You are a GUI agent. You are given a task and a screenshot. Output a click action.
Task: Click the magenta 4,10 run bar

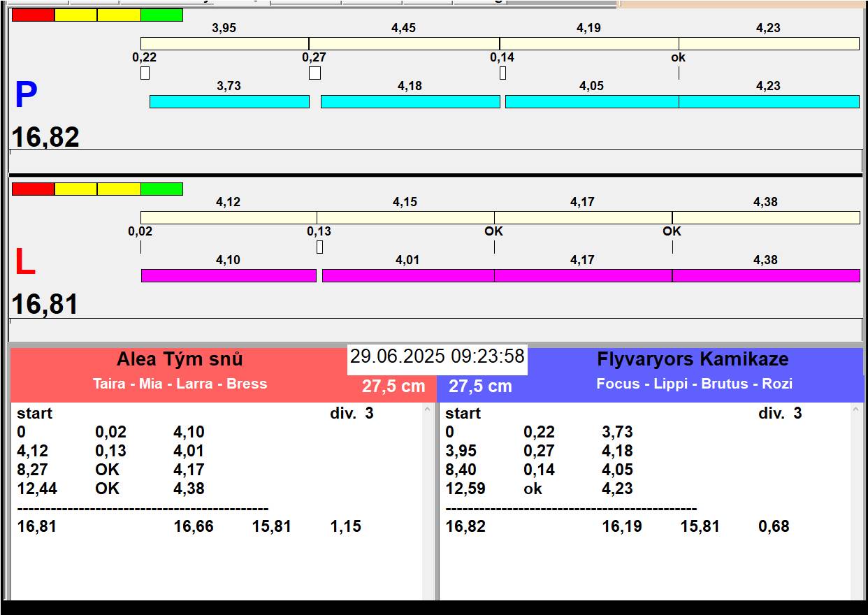tap(229, 275)
